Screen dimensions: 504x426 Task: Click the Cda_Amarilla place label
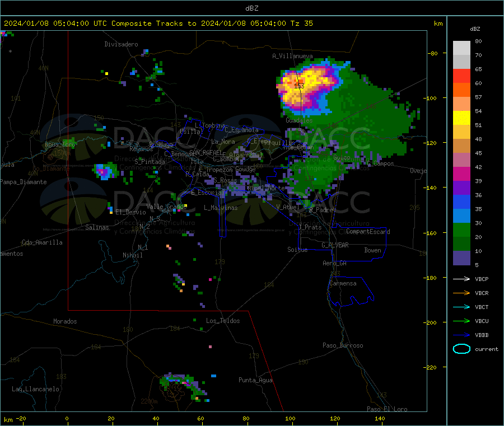[x=42, y=242]
